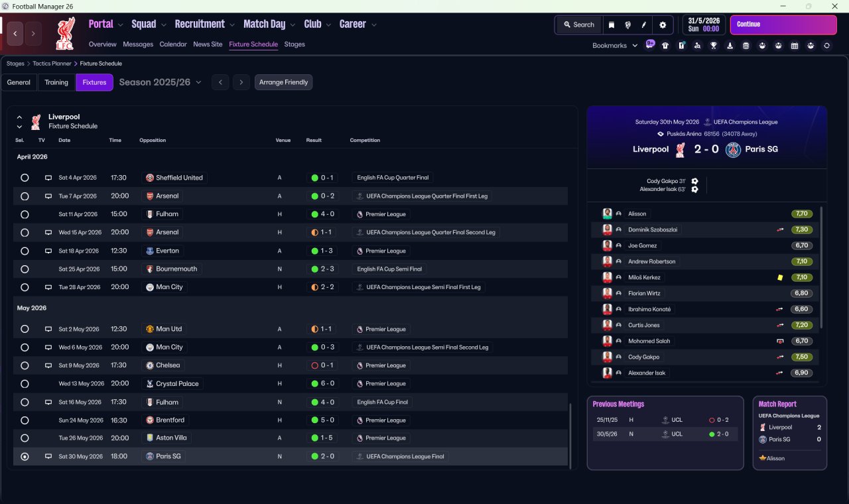The image size is (849, 504).
Task: Click the purple Continue button
Action: [x=783, y=25]
